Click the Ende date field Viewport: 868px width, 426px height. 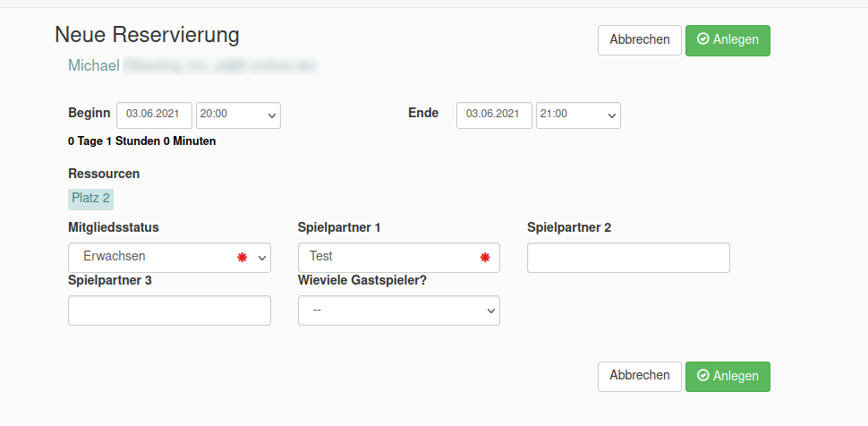tap(494, 115)
